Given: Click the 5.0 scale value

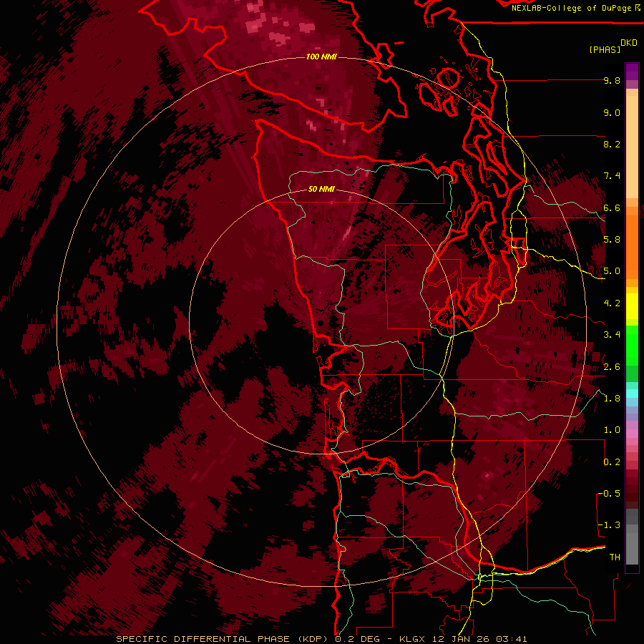Looking at the screenshot, I should click(612, 271).
